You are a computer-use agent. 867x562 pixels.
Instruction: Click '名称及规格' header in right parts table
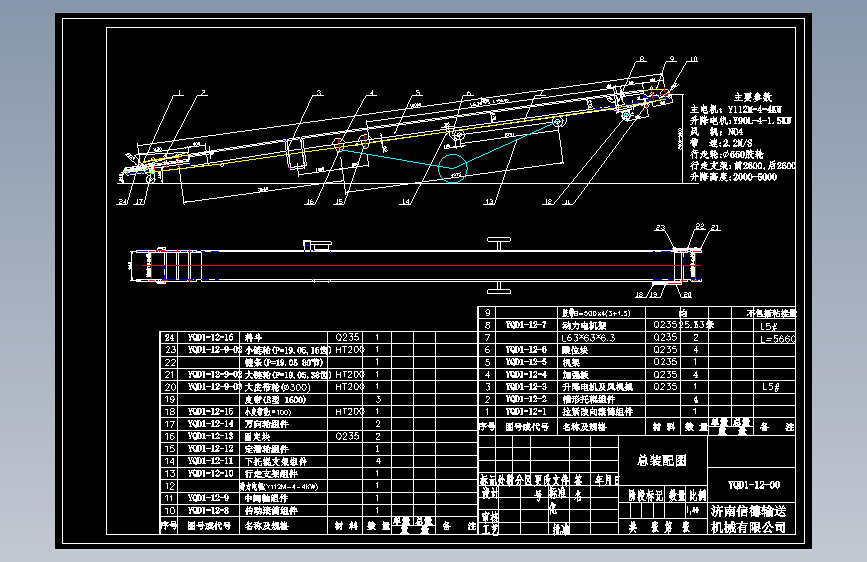pyautogui.click(x=584, y=427)
